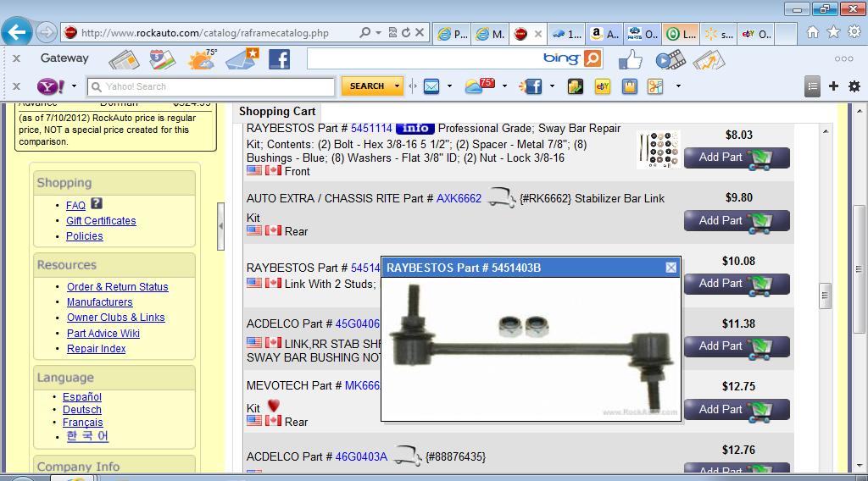Click the page scrollbar down arrow

coord(859,466)
